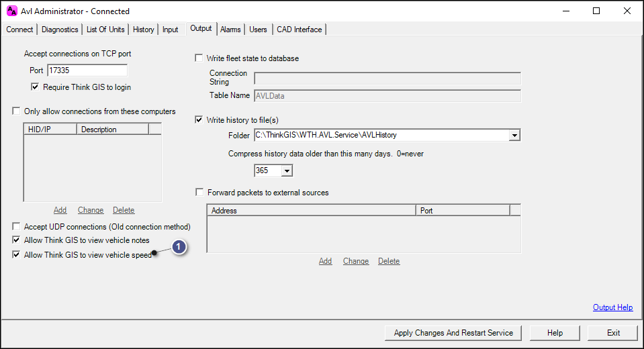This screenshot has width=644, height=349.
Task: Click Delete under the forward packets list
Action: (389, 260)
